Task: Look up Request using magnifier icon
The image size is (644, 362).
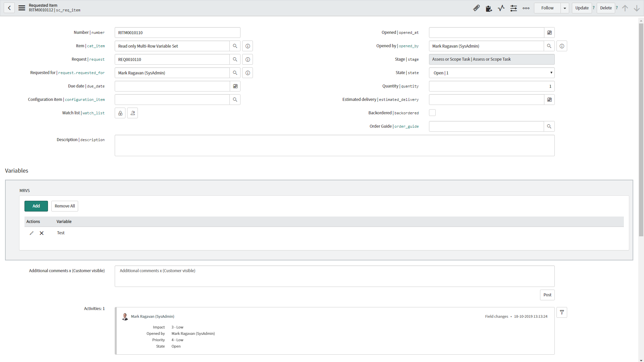Action: pyautogui.click(x=235, y=59)
